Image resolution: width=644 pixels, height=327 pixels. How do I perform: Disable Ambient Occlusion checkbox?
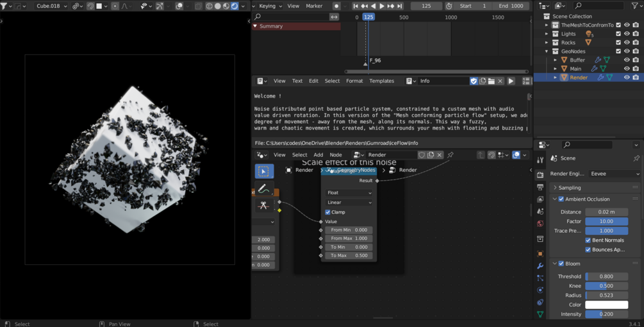[561, 199]
